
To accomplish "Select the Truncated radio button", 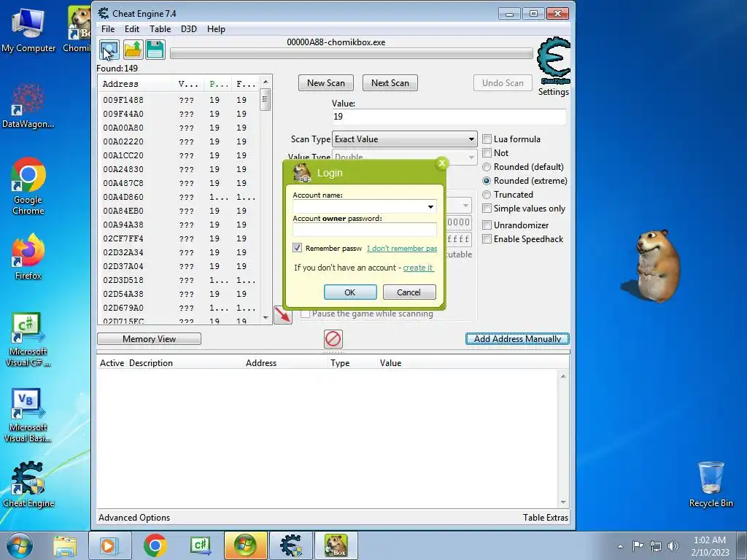I will pos(487,195).
